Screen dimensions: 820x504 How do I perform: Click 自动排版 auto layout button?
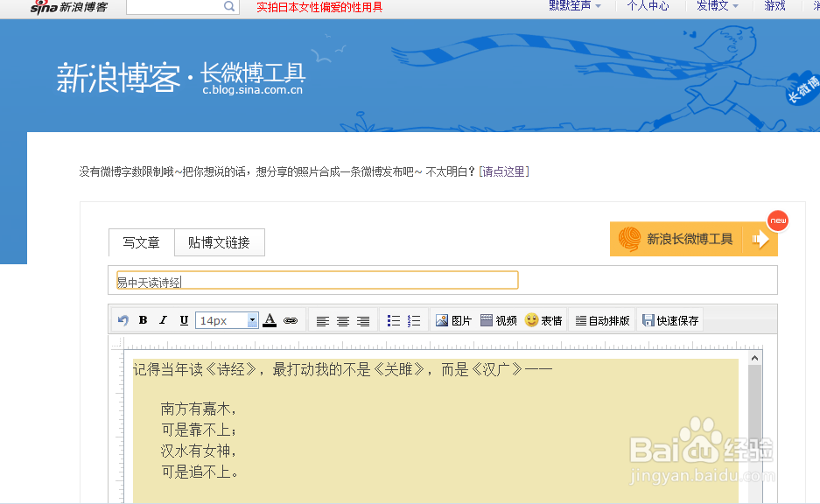(602, 320)
